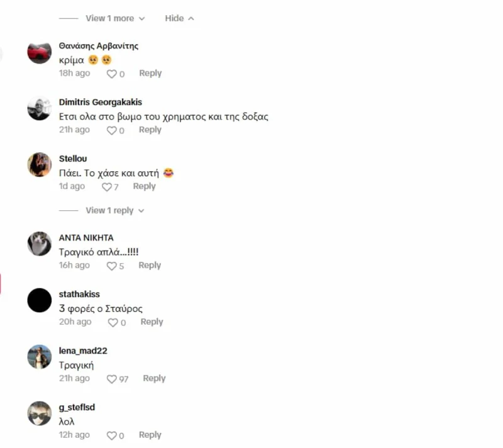Reply to g_steflsd's comment
The height and width of the screenshot is (448, 503).
pos(150,435)
